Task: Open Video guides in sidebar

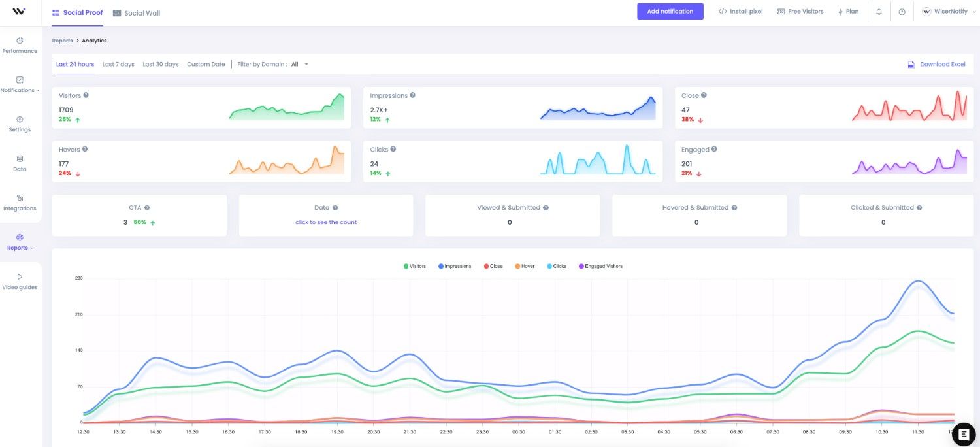Action: [20, 282]
